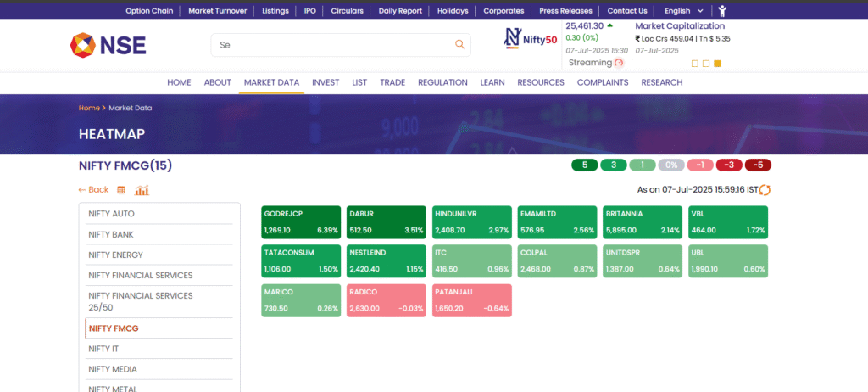868x392 pixels.
Task: Go to Home breadcrumb
Action: coord(89,108)
